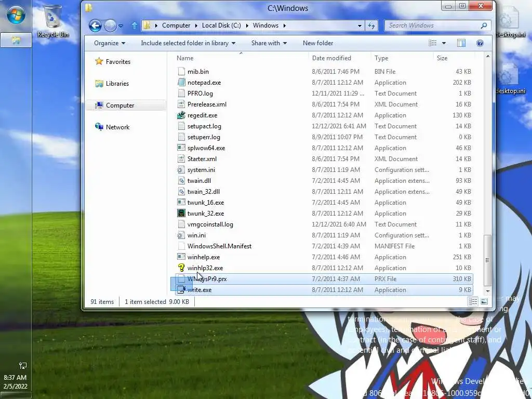Click the scrollbar up arrow
532x399 pixels.
(487, 56)
